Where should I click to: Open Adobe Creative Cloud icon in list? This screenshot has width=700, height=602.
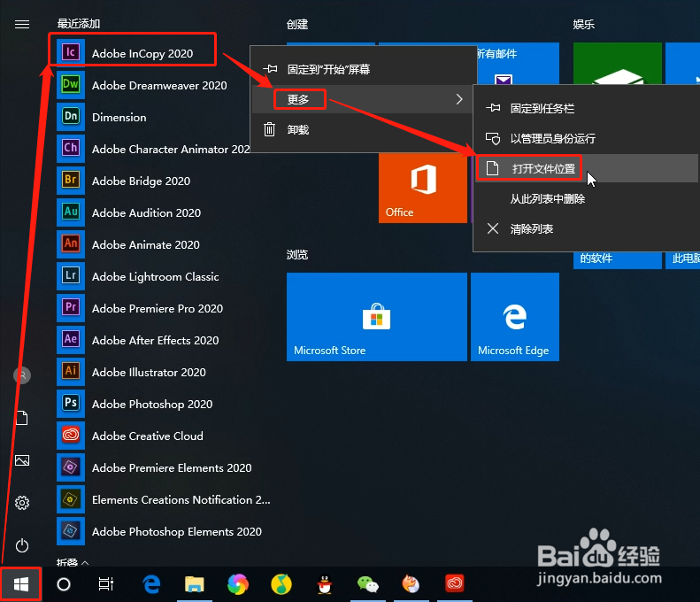point(71,436)
